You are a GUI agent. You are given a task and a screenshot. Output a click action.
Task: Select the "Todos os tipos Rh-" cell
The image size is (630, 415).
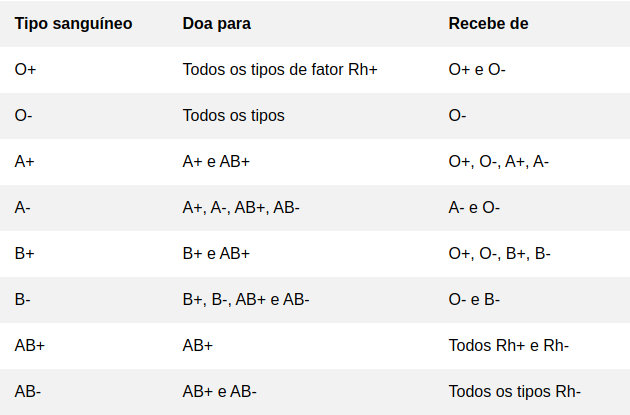click(514, 391)
